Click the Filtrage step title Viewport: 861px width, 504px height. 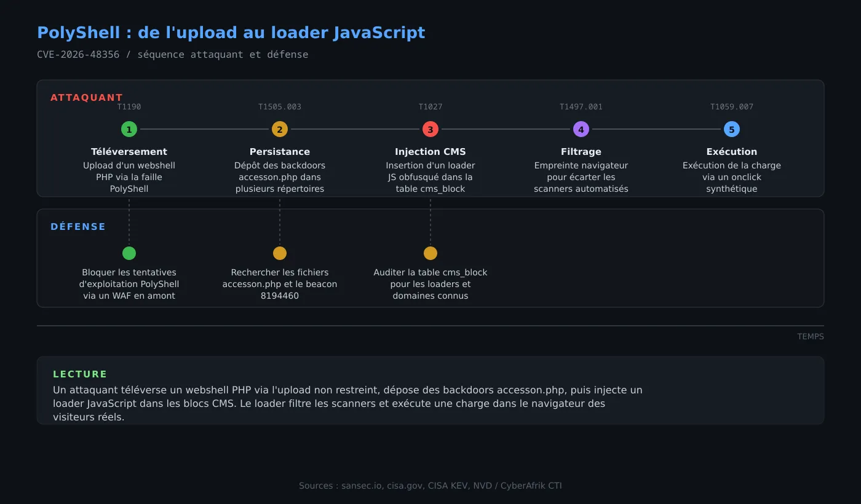coord(581,152)
